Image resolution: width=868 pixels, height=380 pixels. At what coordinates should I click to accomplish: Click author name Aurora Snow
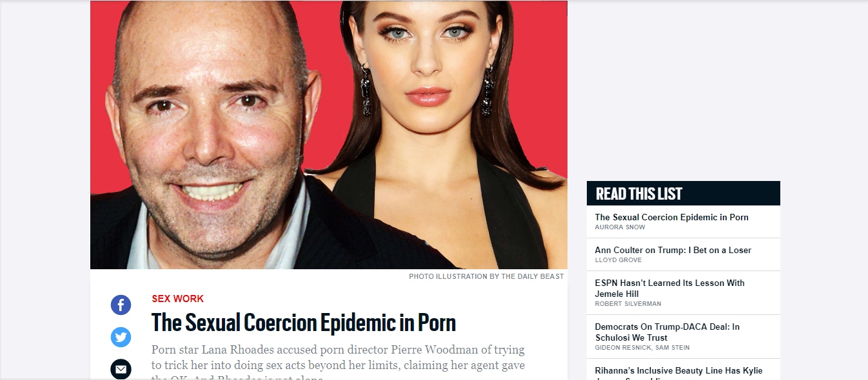tap(620, 227)
